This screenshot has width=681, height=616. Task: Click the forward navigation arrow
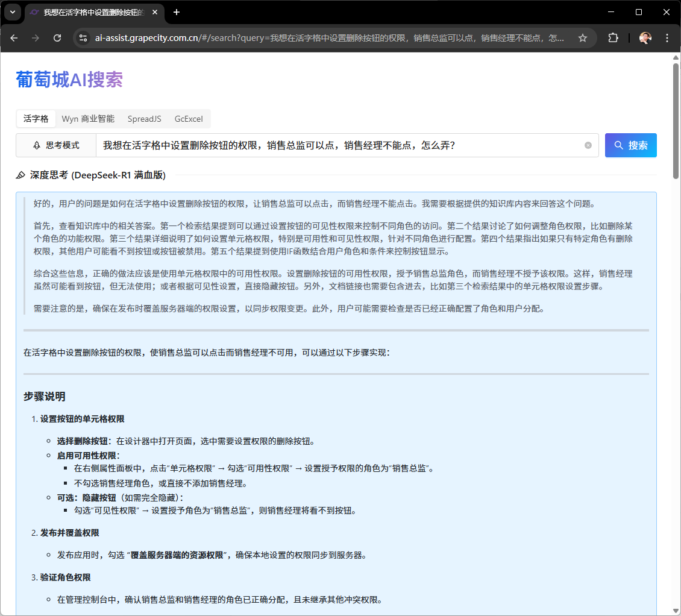click(x=36, y=37)
